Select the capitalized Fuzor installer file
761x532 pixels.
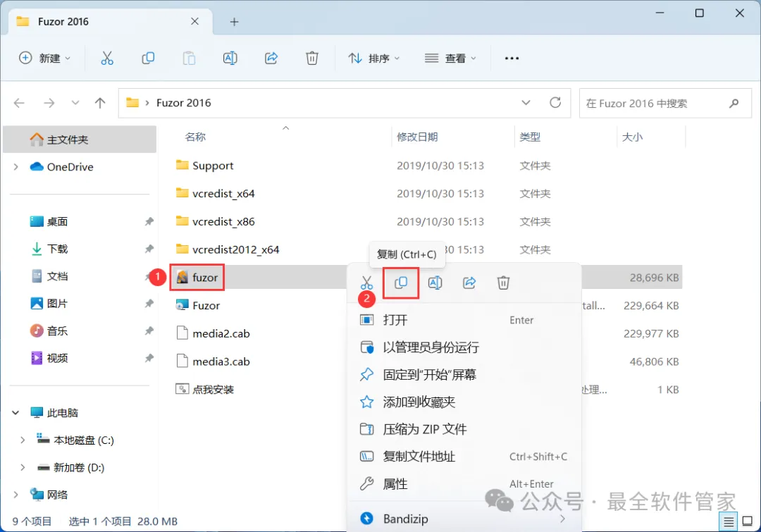(206, 306)
